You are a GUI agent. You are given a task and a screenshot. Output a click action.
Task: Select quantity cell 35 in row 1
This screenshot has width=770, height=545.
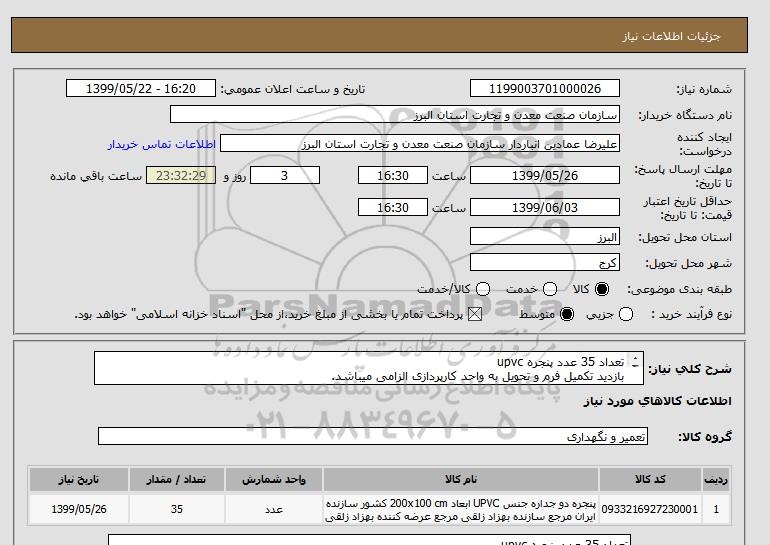point(177,509)
